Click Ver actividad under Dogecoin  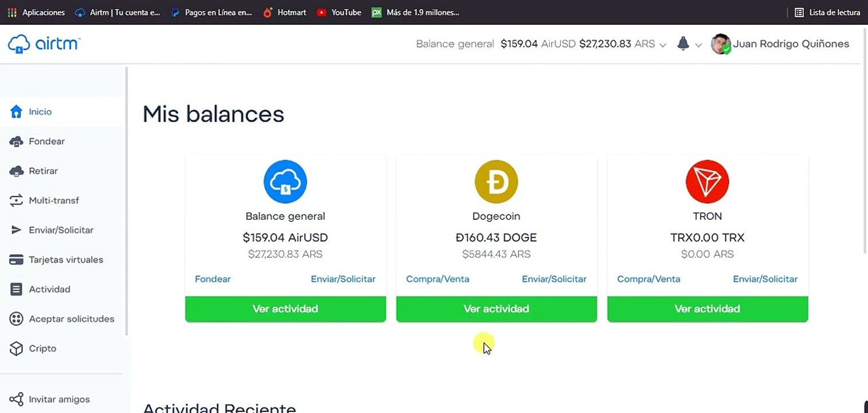[496, 309]
